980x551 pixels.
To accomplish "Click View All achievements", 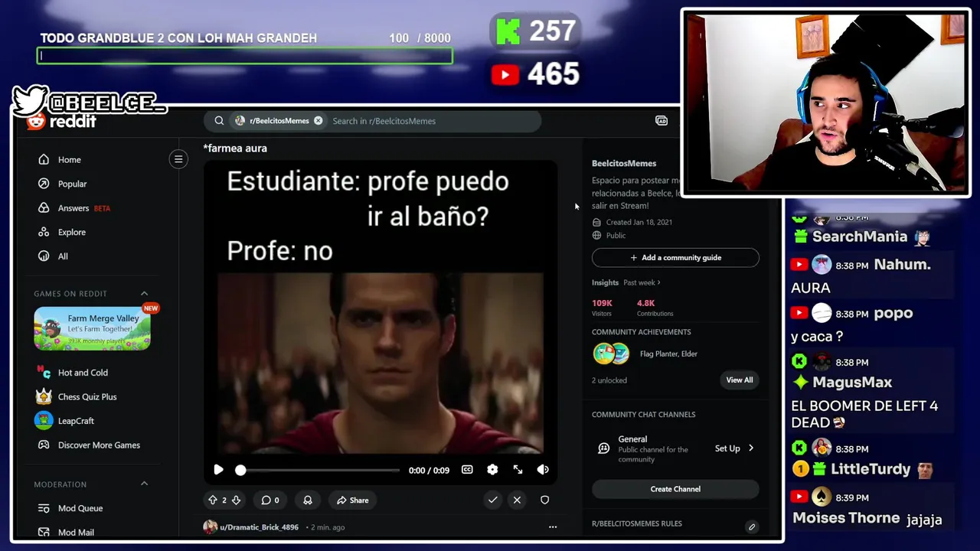I will [740, 380].
